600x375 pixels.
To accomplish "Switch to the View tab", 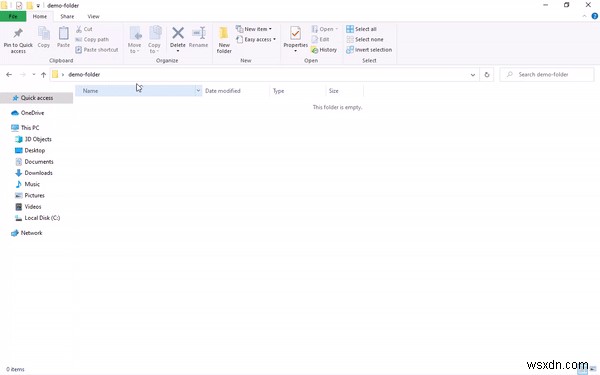I will (93, 16).
